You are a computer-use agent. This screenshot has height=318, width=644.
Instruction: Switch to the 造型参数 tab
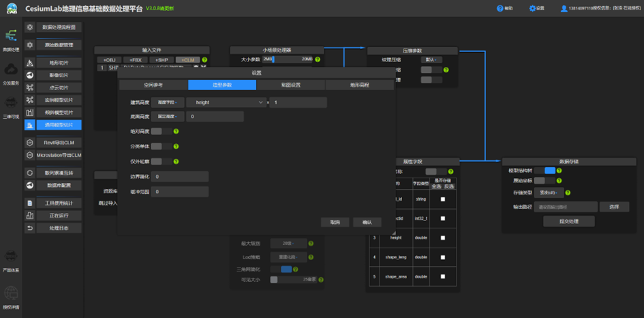pyautogui.click(x=222, y=85)
